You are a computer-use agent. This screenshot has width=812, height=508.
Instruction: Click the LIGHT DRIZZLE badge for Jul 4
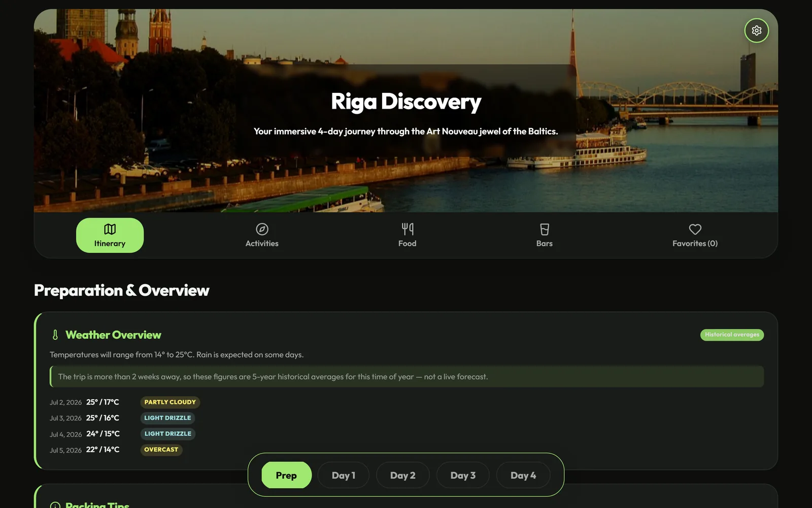pyautogui.click(x=168, y=434)
